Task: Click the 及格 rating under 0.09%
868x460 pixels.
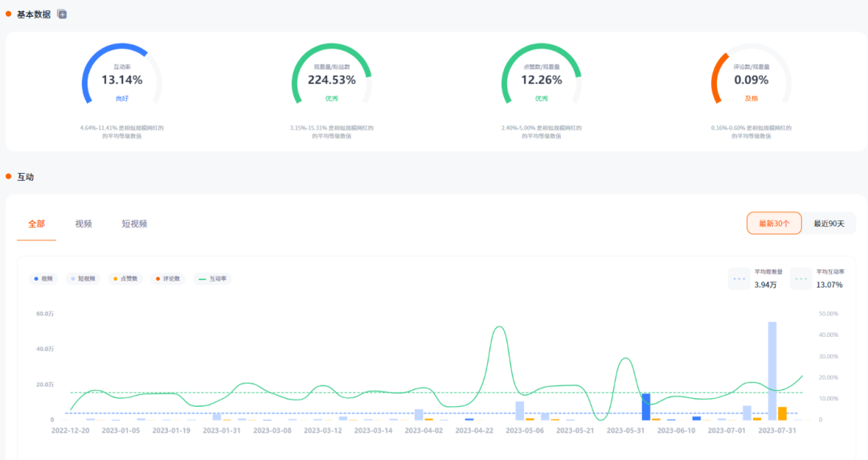Action: [751, 99]
